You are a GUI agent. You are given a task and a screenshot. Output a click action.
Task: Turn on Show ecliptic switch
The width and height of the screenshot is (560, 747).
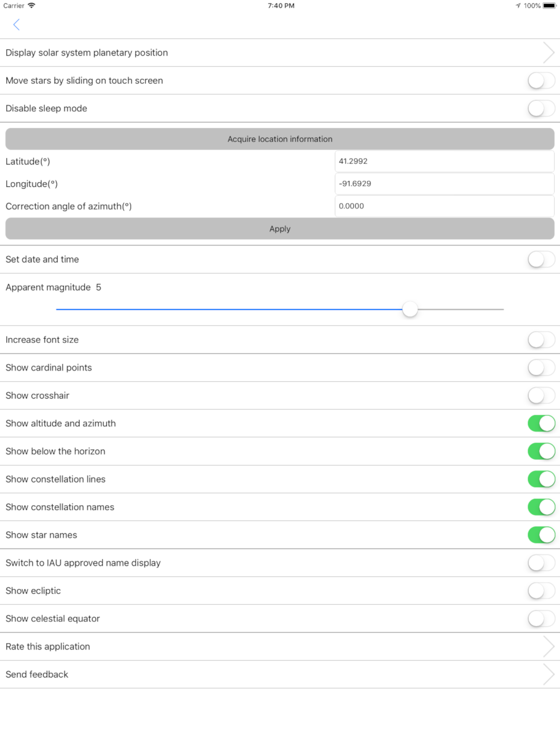tap(541, 591)
